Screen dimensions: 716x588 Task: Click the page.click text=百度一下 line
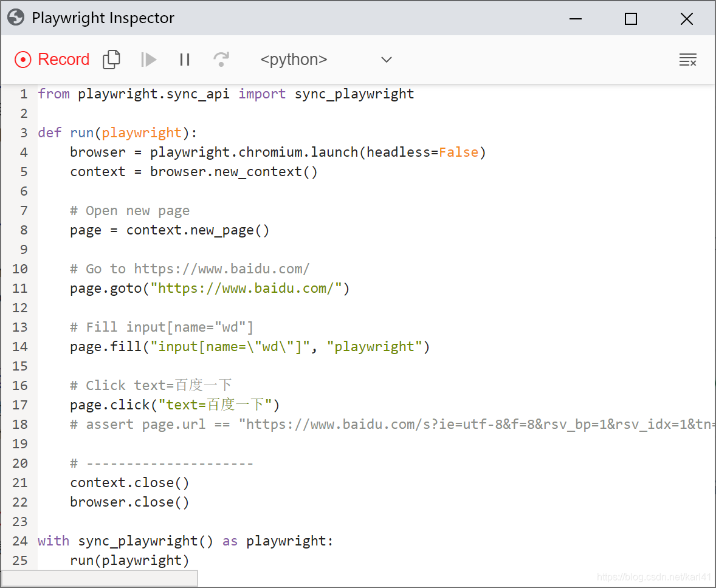[174, 405]
